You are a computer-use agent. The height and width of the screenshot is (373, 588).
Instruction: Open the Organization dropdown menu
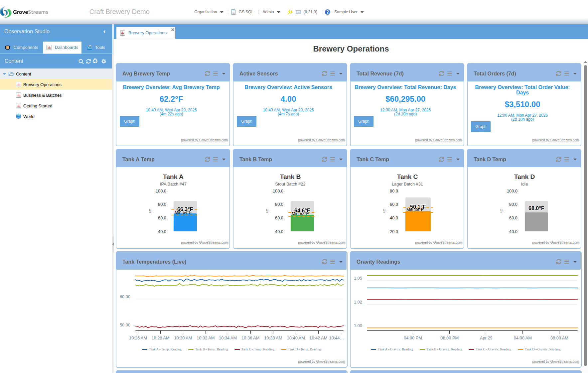point(209,12)
